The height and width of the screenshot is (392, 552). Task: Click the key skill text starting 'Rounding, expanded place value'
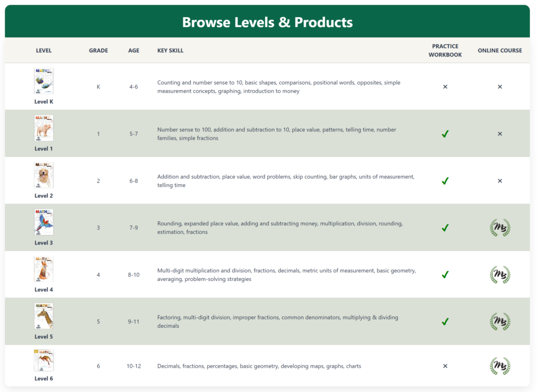tap(280, 228)
